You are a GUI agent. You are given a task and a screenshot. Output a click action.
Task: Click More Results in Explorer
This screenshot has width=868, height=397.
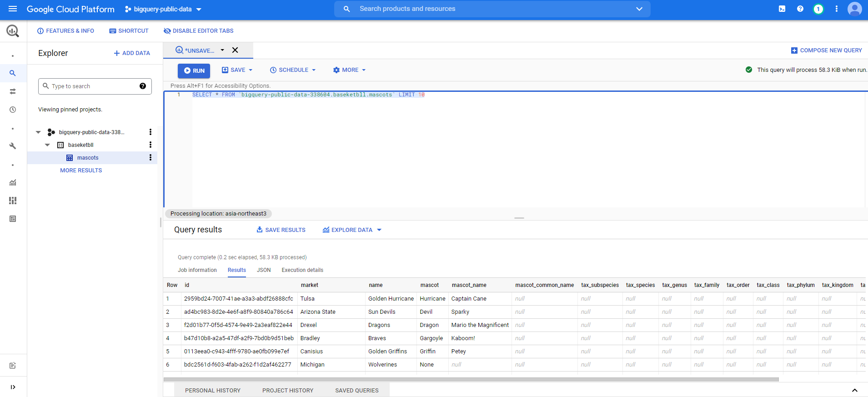pos(81,171)
